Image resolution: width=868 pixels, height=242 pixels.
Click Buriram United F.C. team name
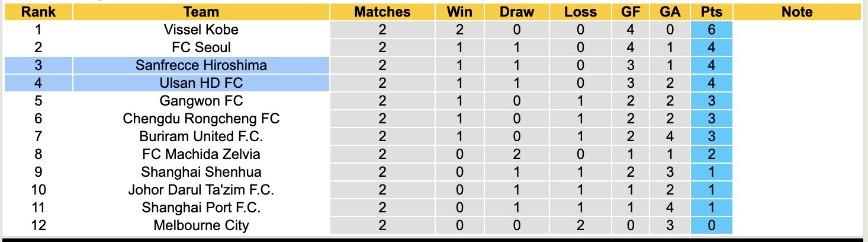[x=201, y=136]
